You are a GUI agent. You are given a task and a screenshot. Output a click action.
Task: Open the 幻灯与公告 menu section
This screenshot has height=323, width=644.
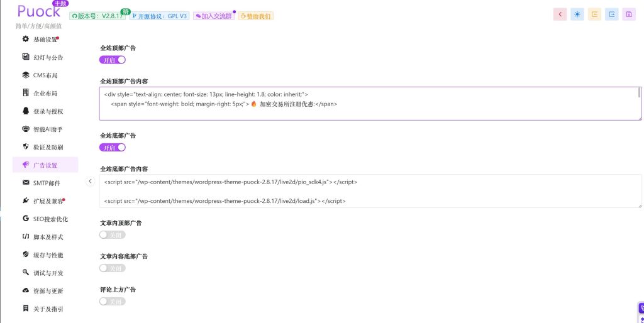click(x=45, y=57)
